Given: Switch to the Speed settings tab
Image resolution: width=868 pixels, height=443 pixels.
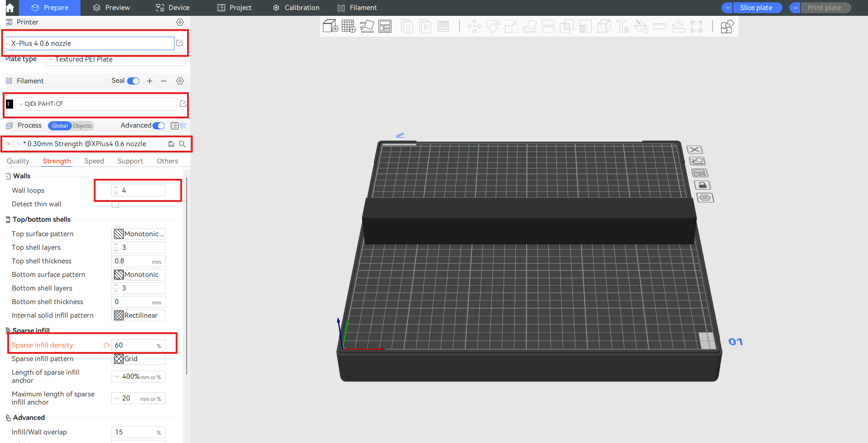Looking at the screenshot, I should [94, 161].
